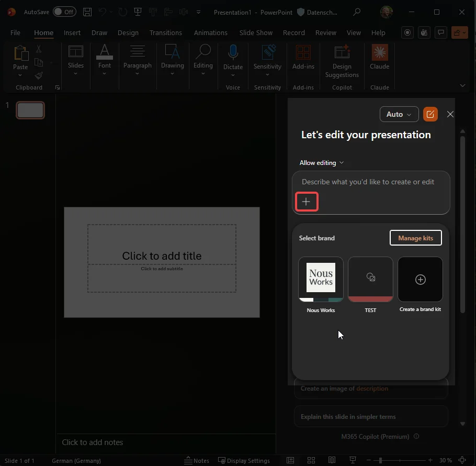This screenshot has height=466, width=476.
Task: Open Display Settings in status bar
Action: click(244, 461)
